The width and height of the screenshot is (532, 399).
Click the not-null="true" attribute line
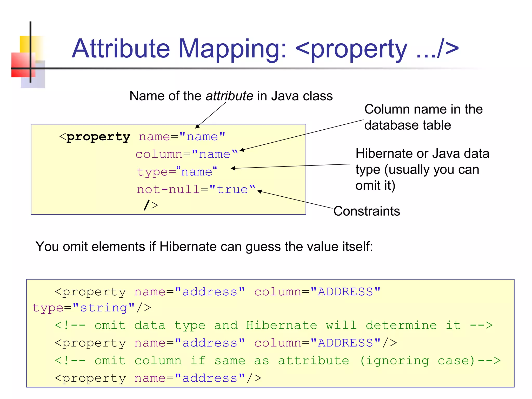[196, 189]
